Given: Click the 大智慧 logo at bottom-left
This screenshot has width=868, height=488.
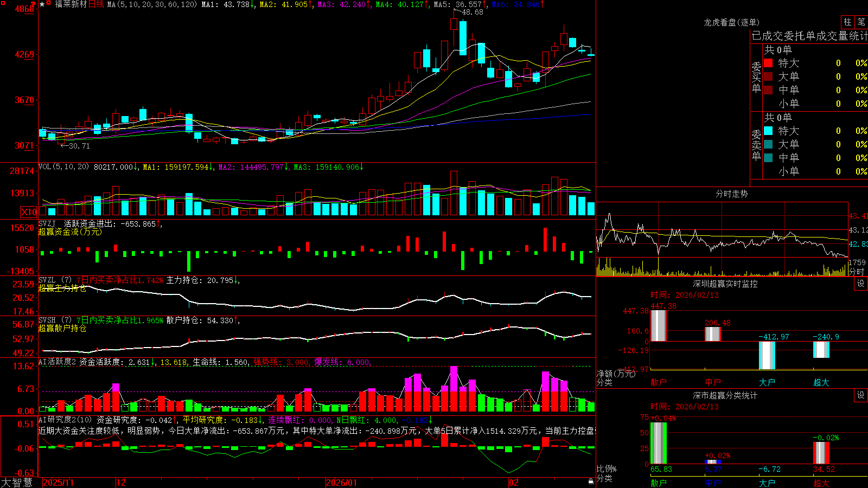Looking at the screenshot, I should 17,483.
